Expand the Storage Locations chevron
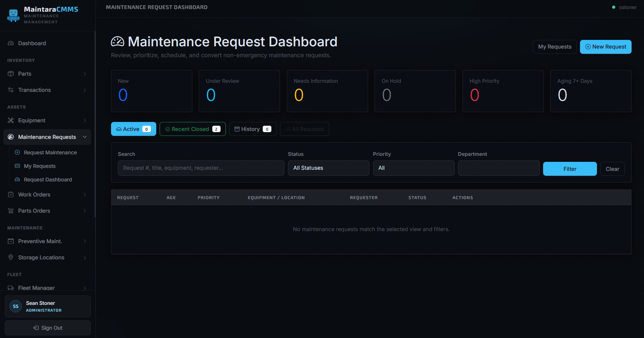Screen dimensions: 644x338 tap(85, 257)
